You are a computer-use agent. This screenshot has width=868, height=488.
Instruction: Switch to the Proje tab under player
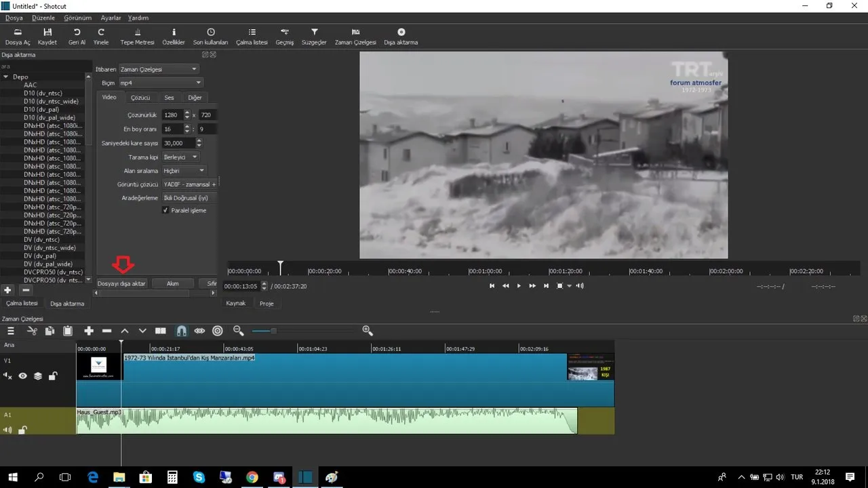click(267, 304)
